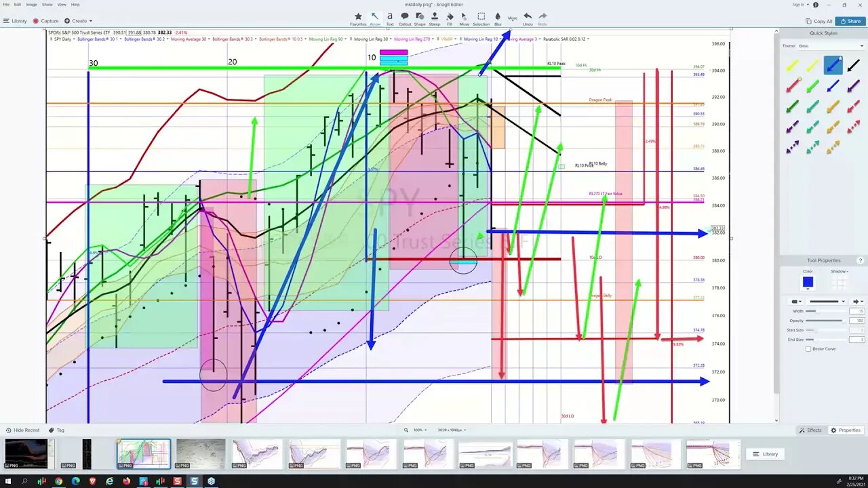Toggle Hide Recent tray
Image resolution: width=868 pixels, height=488 pixels.
(22, 430)
